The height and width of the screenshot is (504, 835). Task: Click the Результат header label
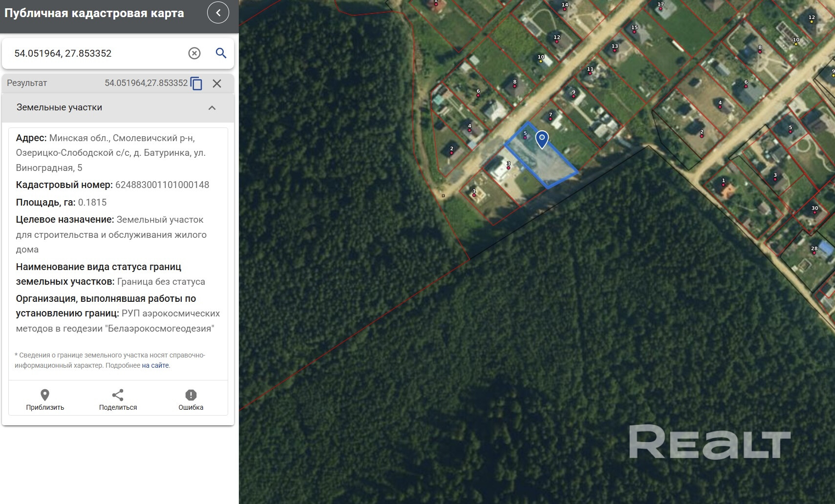[27, 83]
